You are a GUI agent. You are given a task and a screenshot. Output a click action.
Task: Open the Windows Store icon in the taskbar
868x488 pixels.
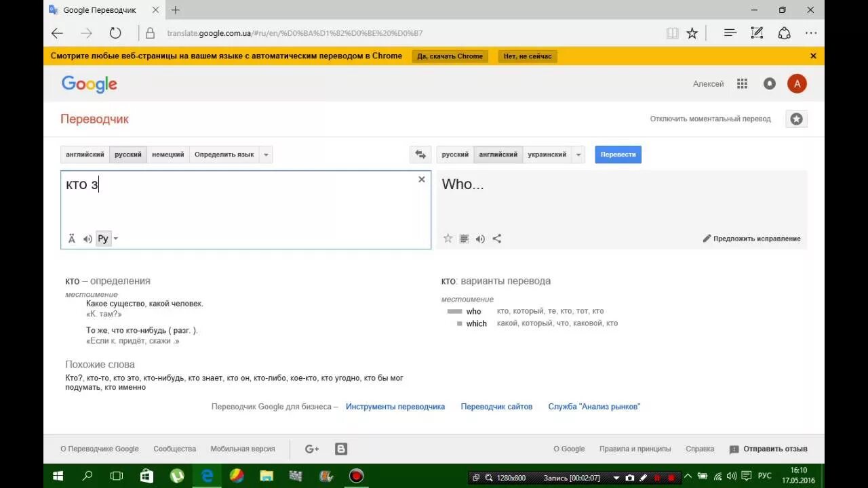pos(146,476)
